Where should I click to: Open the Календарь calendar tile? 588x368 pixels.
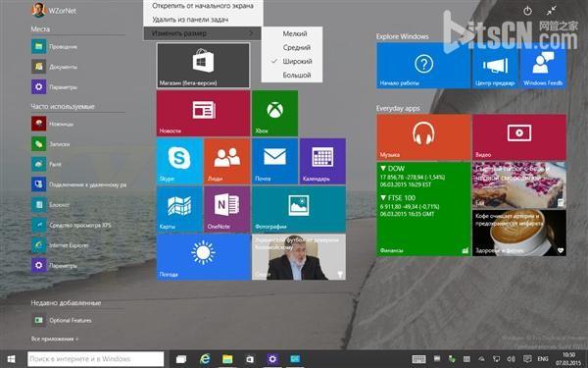pyautogui.click(x=322, y=161)
